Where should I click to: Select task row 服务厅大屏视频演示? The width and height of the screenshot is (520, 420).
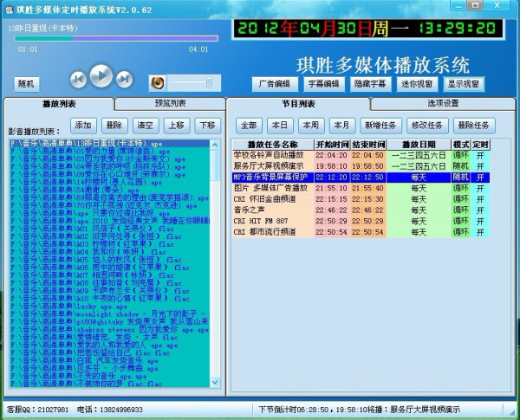361,166
